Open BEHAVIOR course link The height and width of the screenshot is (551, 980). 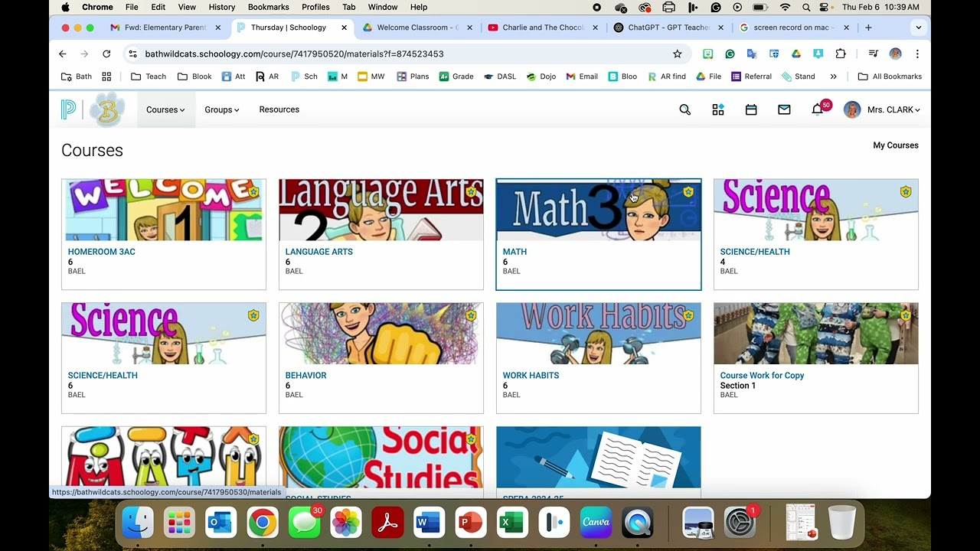click(x=305, y=376)
